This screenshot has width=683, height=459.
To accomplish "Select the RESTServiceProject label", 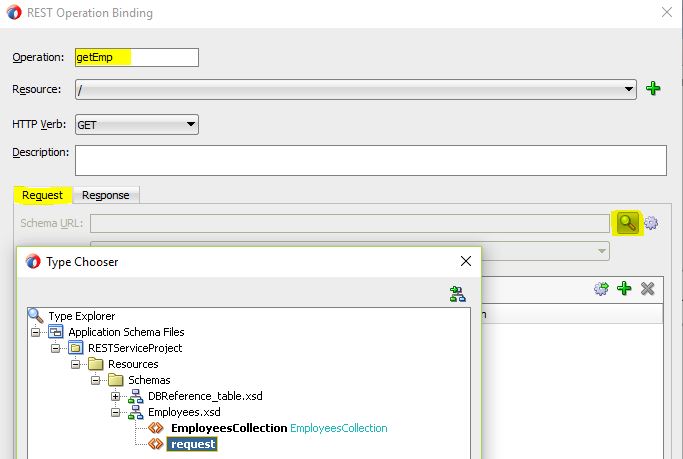I will point(135,348).
